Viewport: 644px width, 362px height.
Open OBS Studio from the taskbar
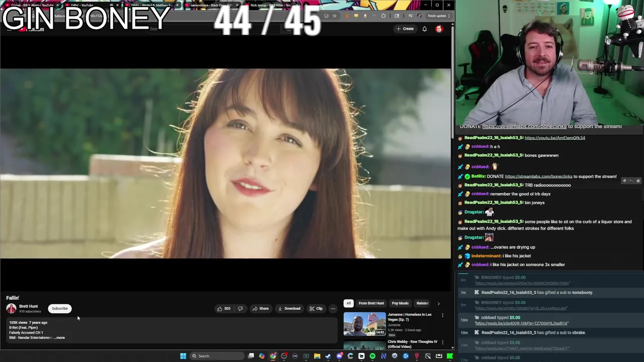[x=284, y=356]
